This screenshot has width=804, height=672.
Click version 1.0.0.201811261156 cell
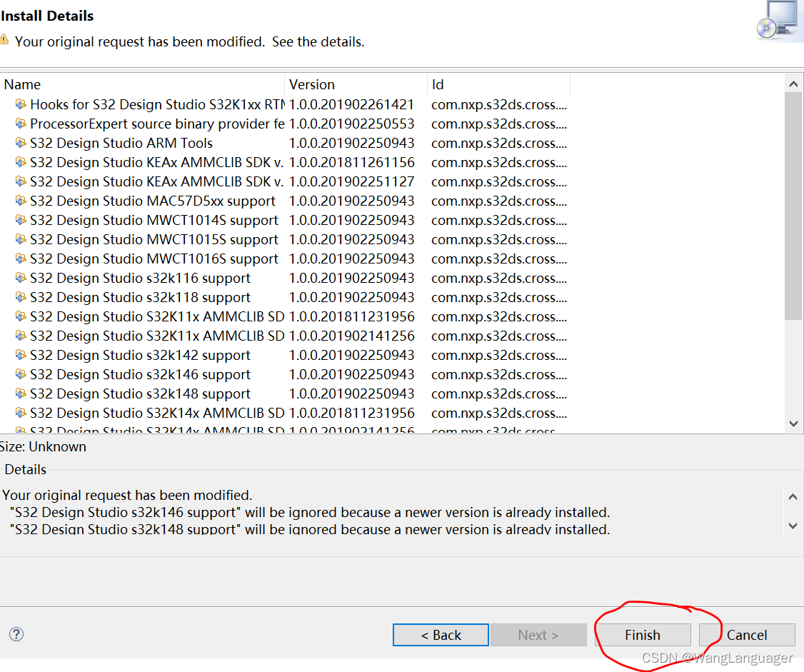pyautogui.click(x=351, y=163)
